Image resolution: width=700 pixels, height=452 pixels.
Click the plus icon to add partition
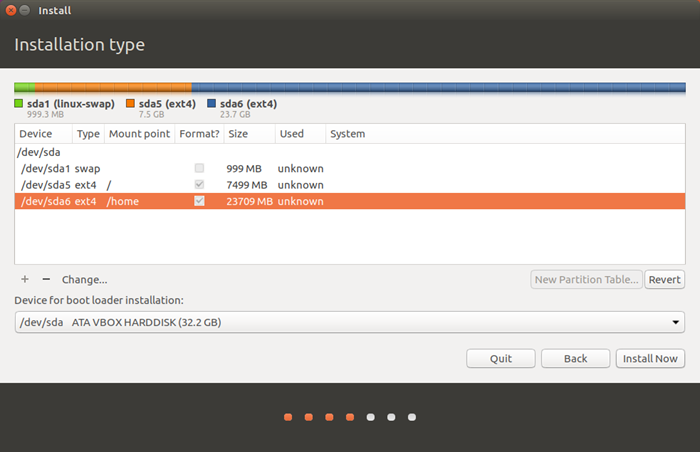coord(25,280)
